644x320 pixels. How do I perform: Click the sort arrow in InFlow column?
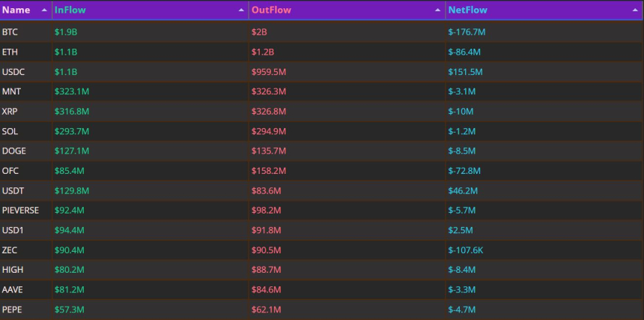[241, 10]
